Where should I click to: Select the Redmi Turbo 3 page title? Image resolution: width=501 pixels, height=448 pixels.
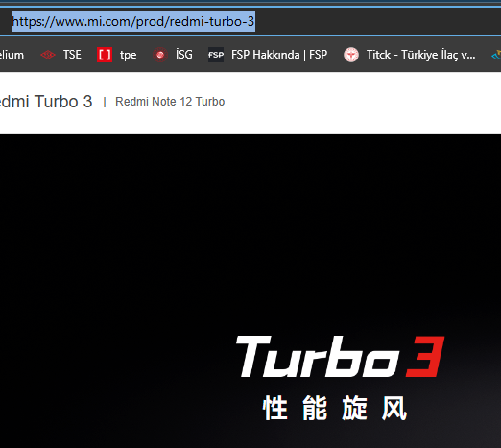[46, 102]
